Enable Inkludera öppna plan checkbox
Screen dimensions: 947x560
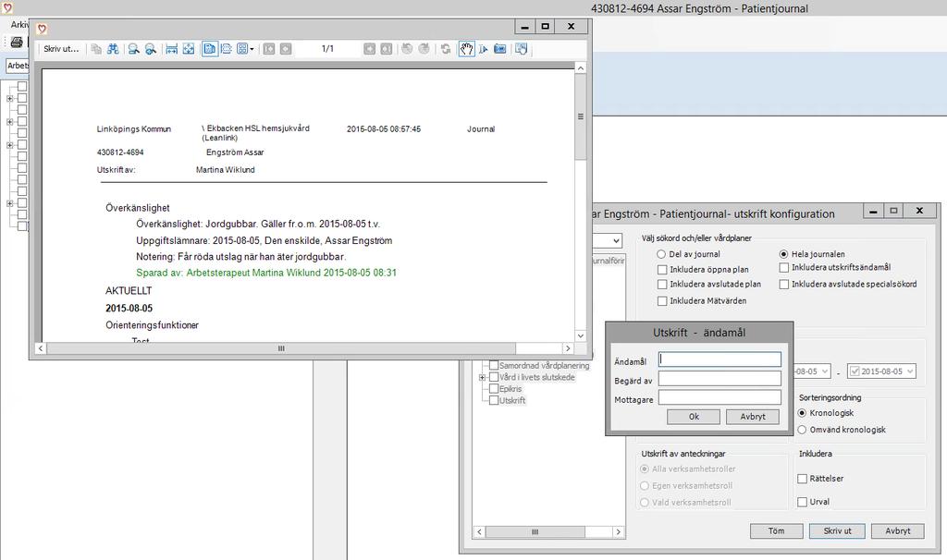(662, 270)
